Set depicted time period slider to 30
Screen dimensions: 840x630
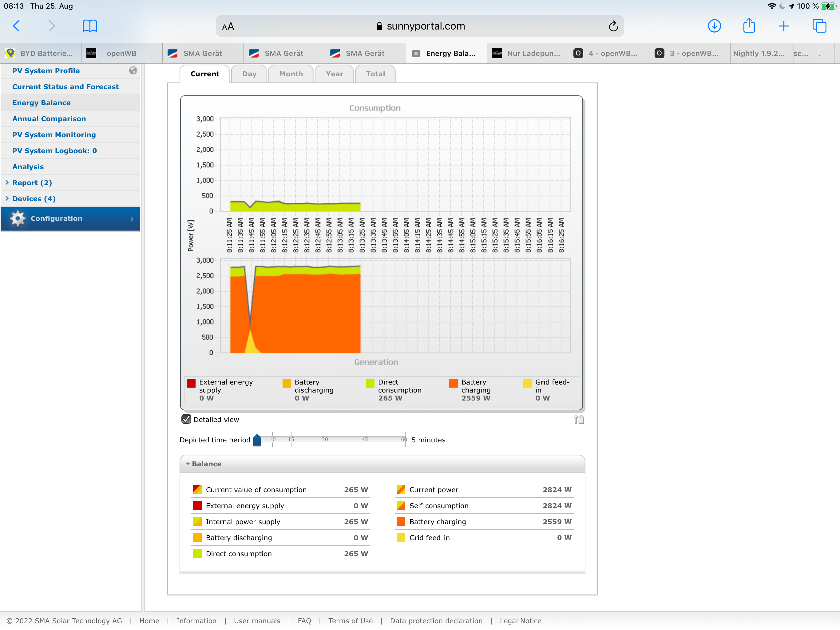[325, 439]
